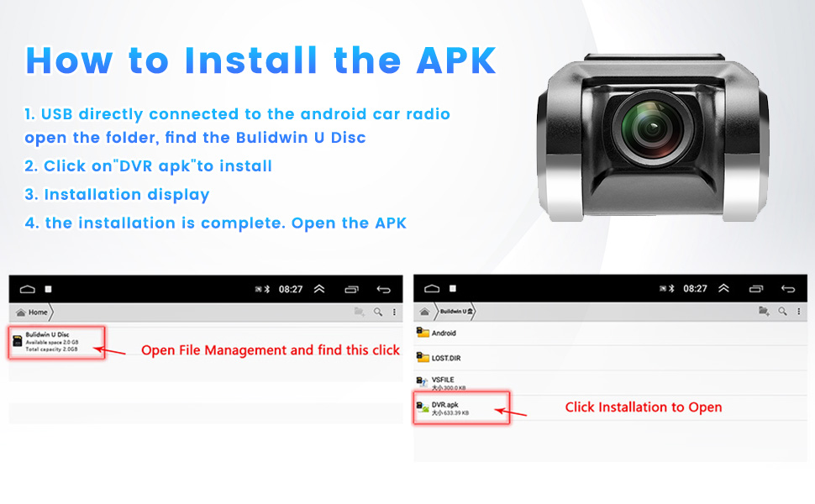This screenshot has height=504, width=815.
Task: Tap the Android home button above the Home view
Action: (28, 290)
